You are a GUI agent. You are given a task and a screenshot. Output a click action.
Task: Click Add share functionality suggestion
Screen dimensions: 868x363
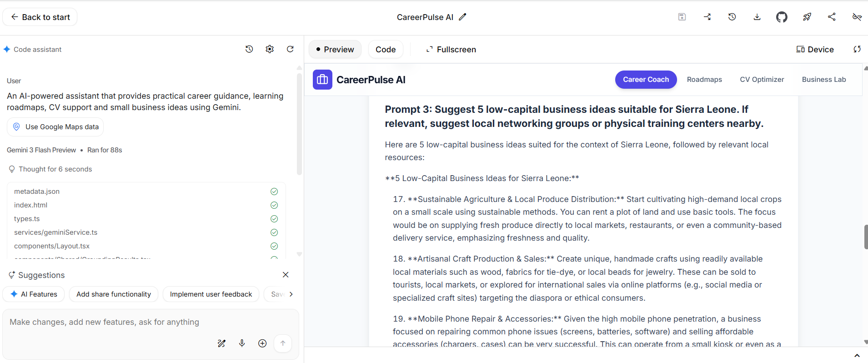[114, 294]
